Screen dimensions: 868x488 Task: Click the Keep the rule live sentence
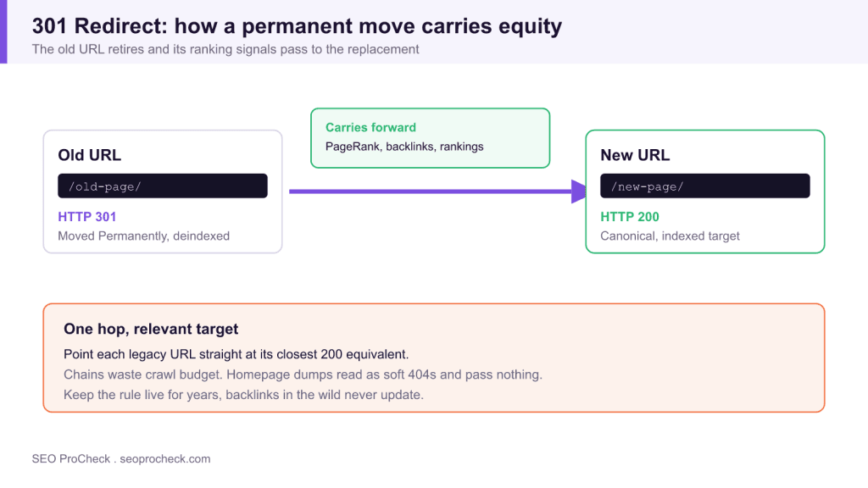point(243,395)
